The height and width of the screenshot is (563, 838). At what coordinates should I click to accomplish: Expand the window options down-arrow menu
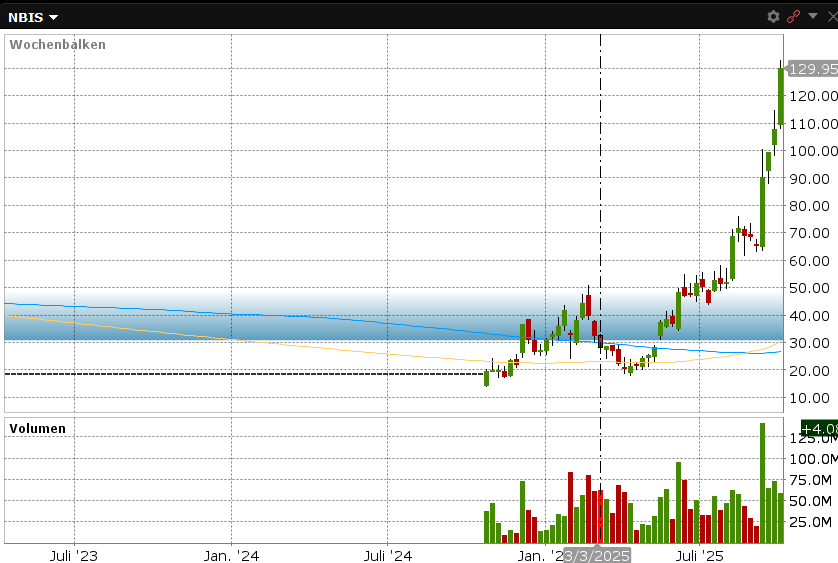[x=813, y=16]
